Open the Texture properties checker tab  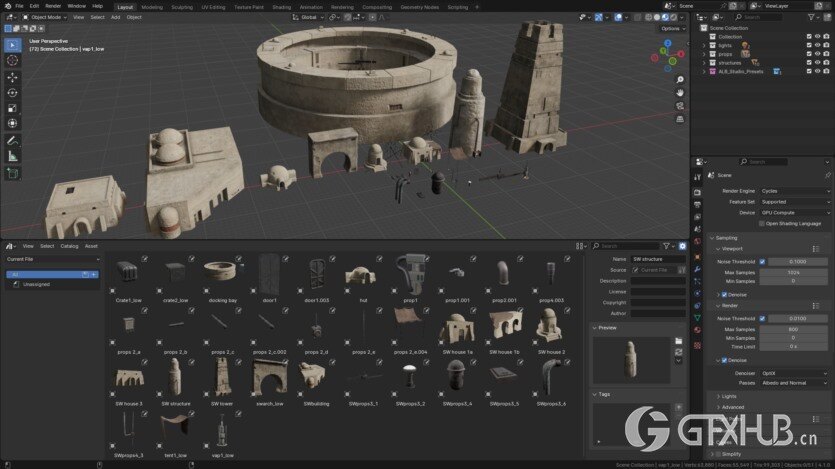698,345
